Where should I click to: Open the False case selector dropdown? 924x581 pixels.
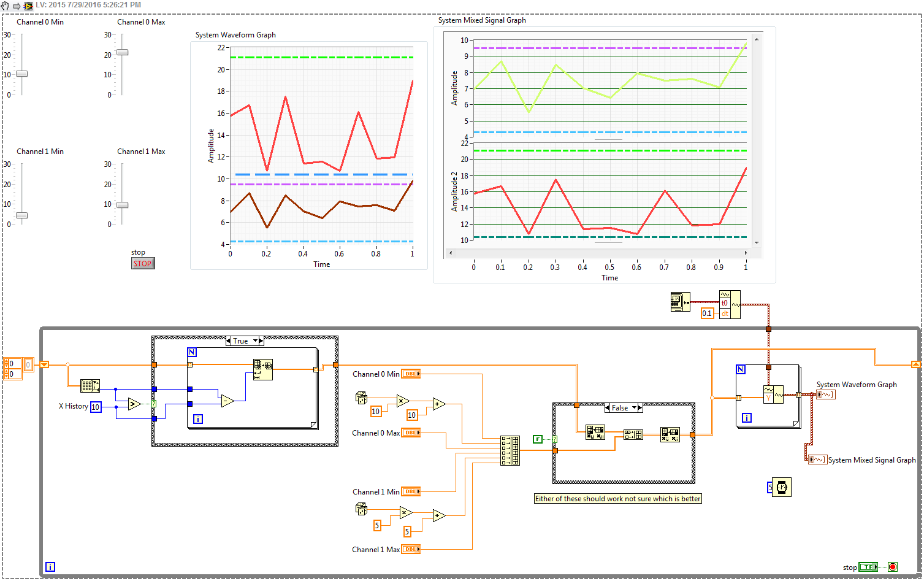(x=635, y=407)
